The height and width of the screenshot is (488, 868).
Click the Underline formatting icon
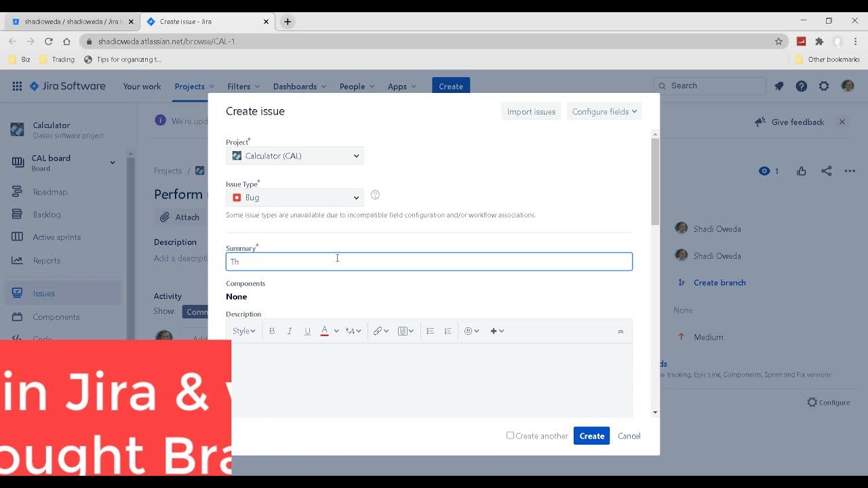pos(307,331)
